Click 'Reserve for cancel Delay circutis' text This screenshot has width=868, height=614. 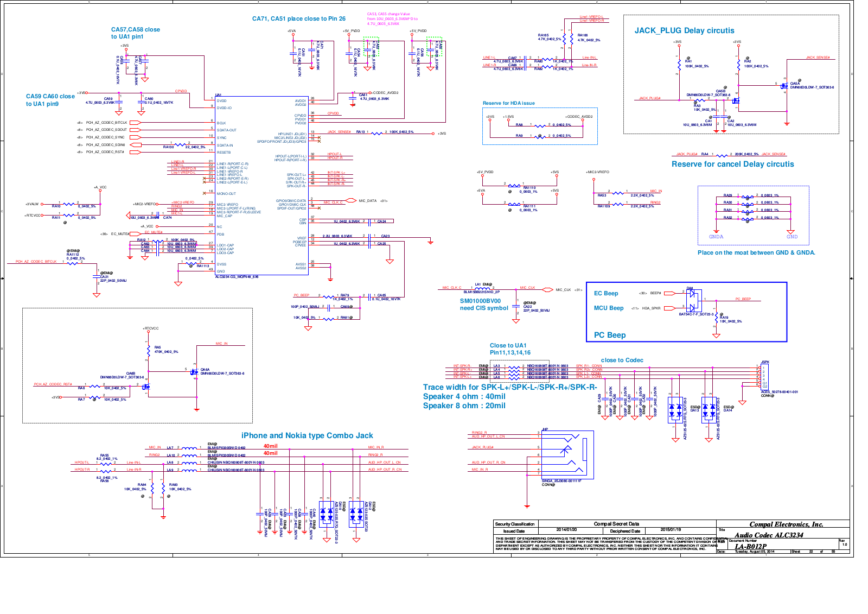pos(732,164)
